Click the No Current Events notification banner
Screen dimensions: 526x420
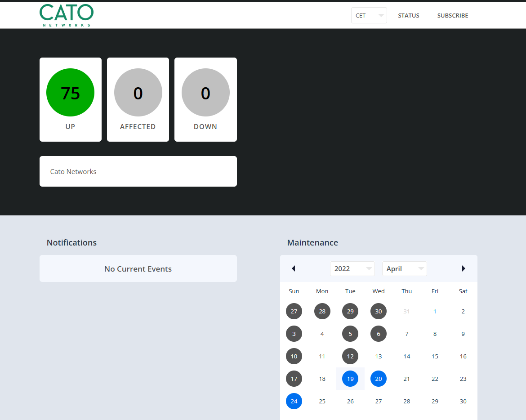[x=138, y=268]
